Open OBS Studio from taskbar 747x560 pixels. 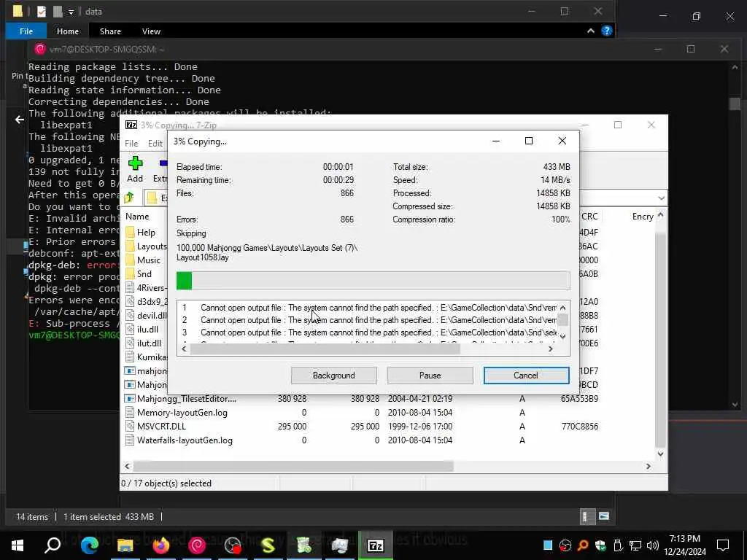(x=233, y=545)
